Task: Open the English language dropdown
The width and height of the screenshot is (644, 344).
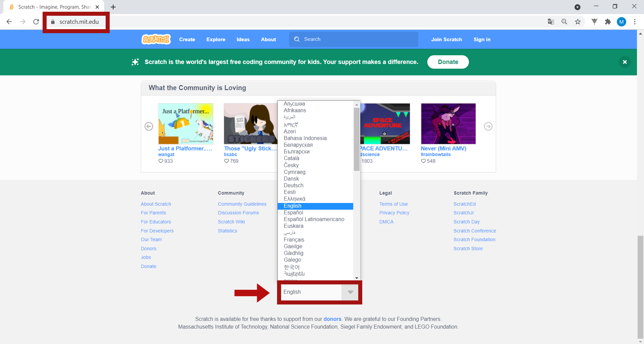Action: pyautogui.click(x=320, y=292)
